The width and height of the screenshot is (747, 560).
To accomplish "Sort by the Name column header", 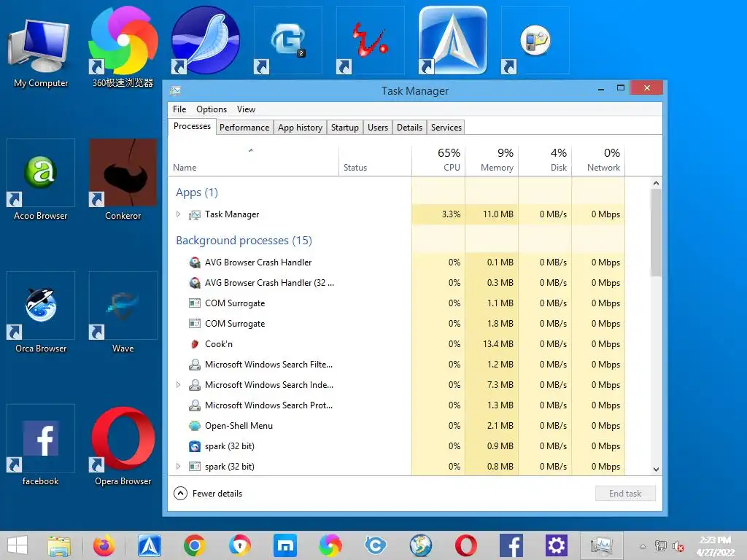I will pos(253,160).
